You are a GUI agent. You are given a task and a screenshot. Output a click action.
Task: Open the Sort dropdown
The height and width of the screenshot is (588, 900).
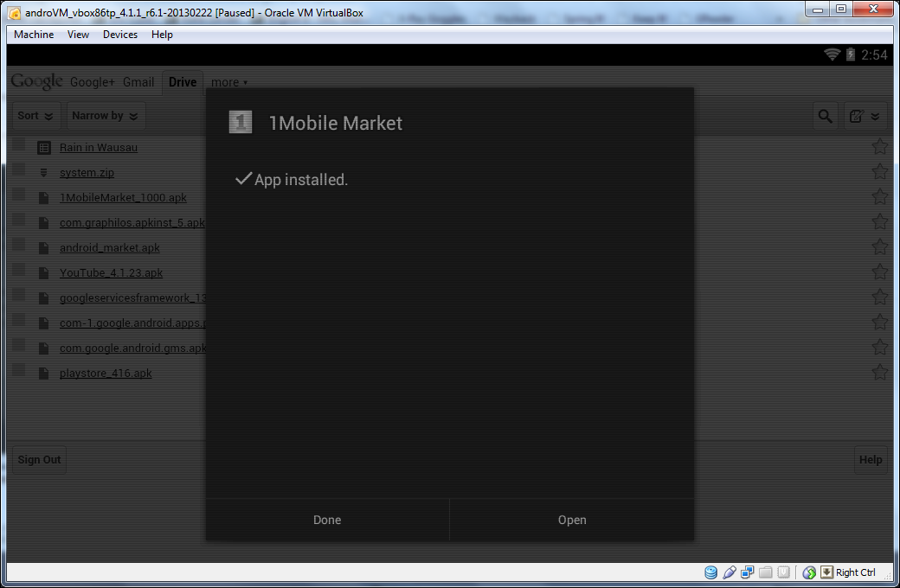click(35, 116)
